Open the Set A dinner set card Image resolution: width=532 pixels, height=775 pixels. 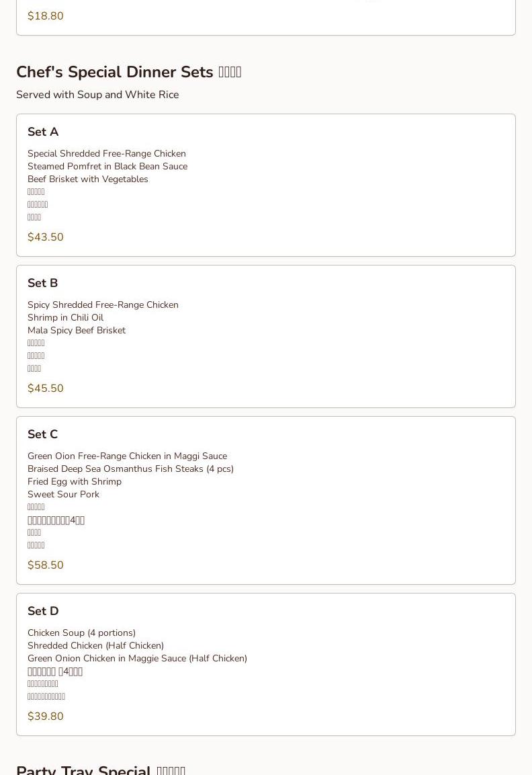266,186
